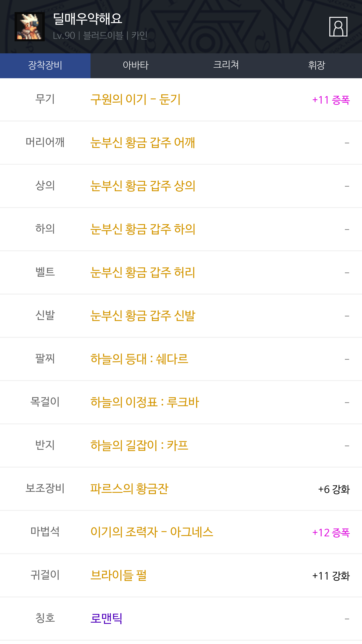Switch to the 아바타 tab
This screenshot has height=644, width=362.
pyautogui.click(x=136, y=65)
